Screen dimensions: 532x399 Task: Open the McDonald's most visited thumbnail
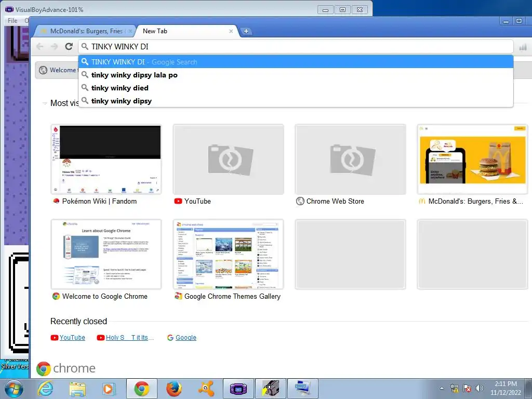pyautogui.click(x=473, y=159)
